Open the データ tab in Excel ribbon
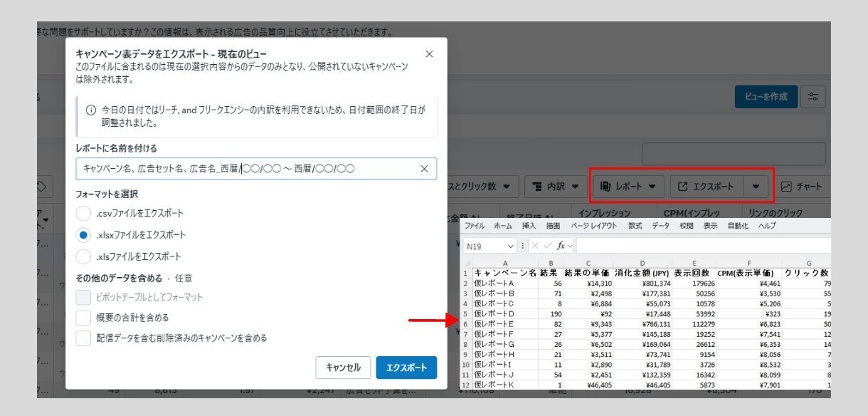Screen dimensions: 868x416 pyautogui.click(x=661, y=226)
